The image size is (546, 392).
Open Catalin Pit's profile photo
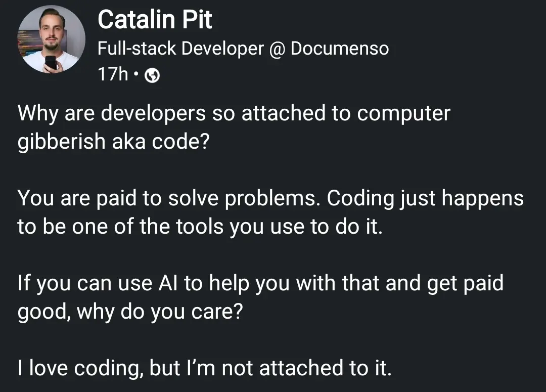click(51, 39)
